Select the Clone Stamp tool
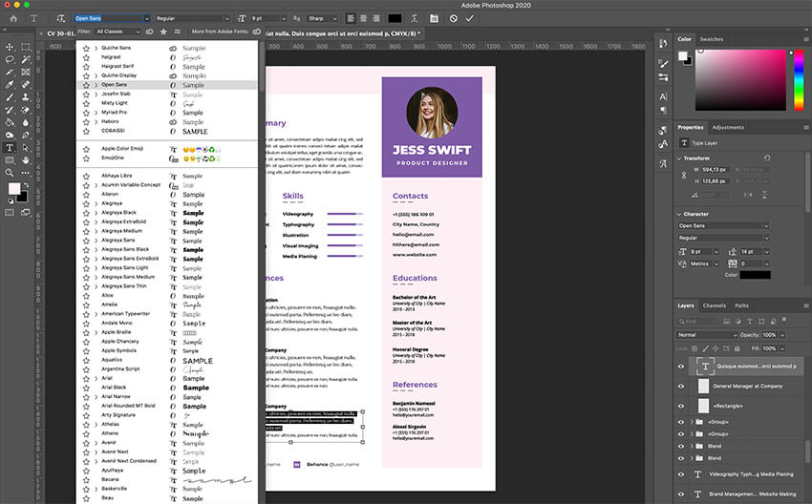Image resolution: width=812 pixels, height=504 pixels. [x=26, y=97]
